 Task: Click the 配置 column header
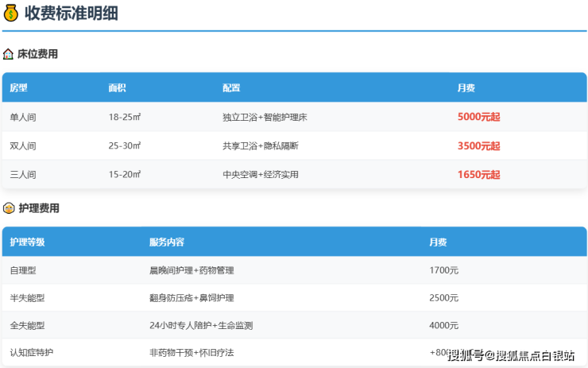[231, 87]
